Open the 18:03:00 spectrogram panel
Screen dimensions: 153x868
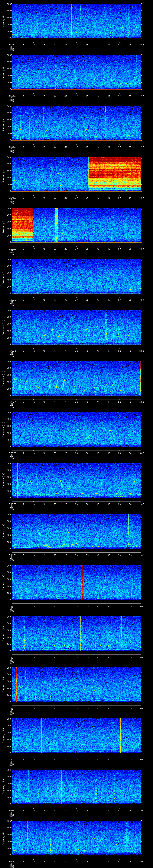coord(76,123)
